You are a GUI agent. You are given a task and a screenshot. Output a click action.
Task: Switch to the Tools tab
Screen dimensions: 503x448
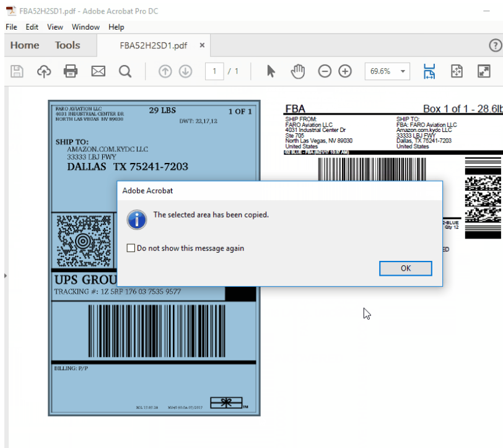point(68,45)
